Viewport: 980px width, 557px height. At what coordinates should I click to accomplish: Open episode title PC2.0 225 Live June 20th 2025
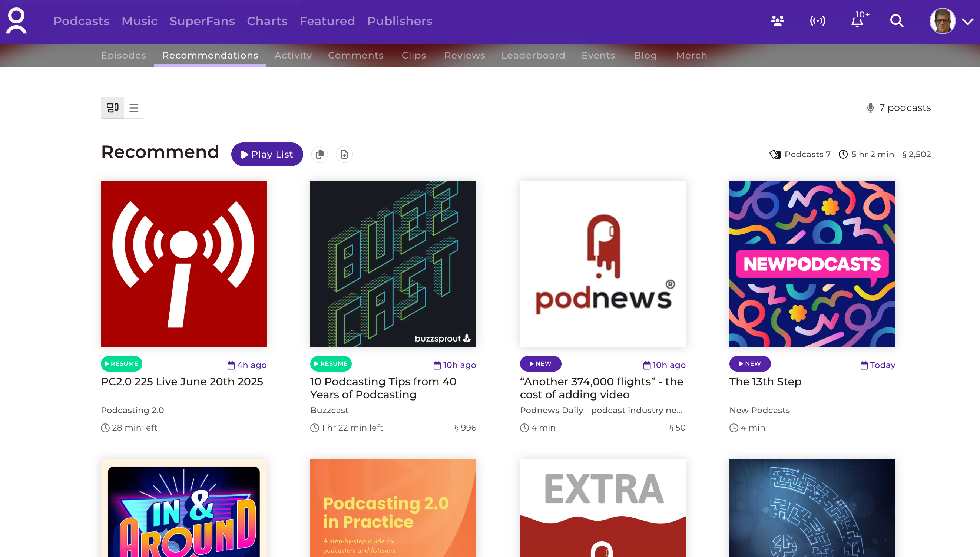(182, 382)
